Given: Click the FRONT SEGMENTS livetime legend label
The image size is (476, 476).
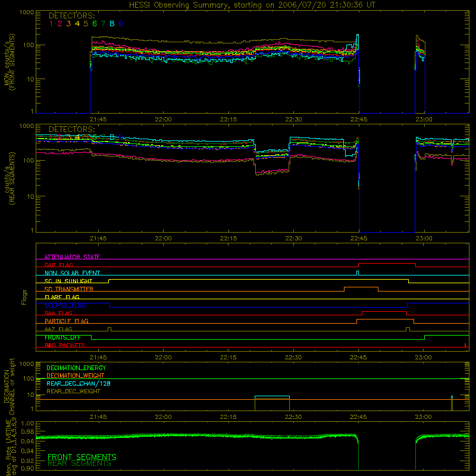Looking at the screenshot, I should tap(82, 457).
